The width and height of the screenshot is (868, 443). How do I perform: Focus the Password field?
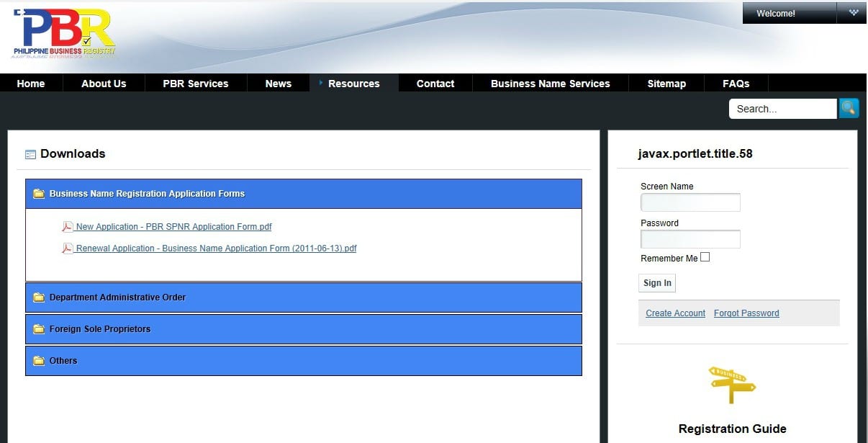click(x=690, y=239)
